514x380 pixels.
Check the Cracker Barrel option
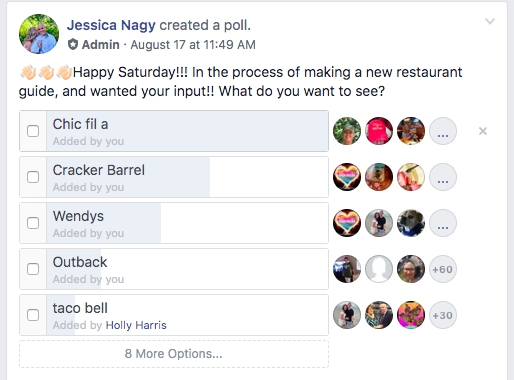pyautogui.click(x=33, y=177)
